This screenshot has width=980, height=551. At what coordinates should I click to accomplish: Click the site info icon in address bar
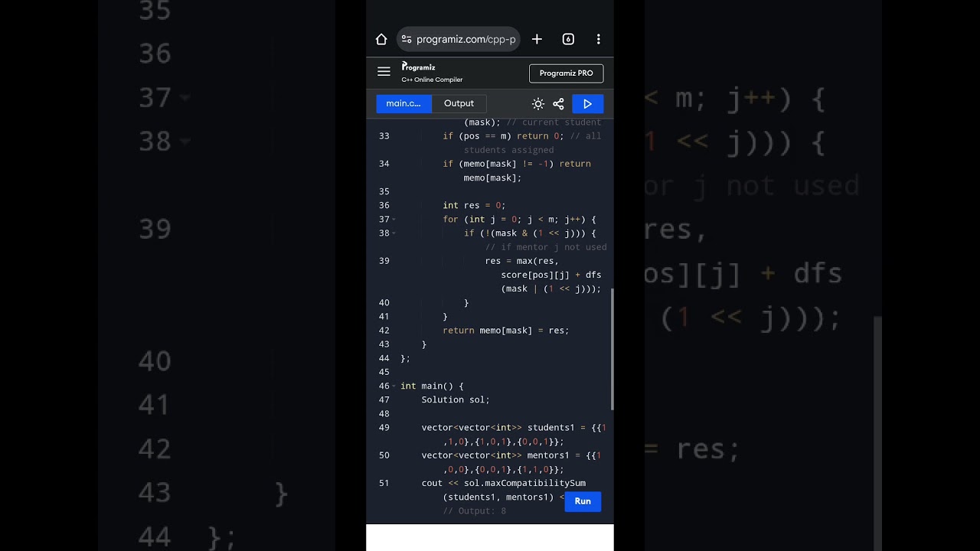pyautogui.click(x=407, y=39)
